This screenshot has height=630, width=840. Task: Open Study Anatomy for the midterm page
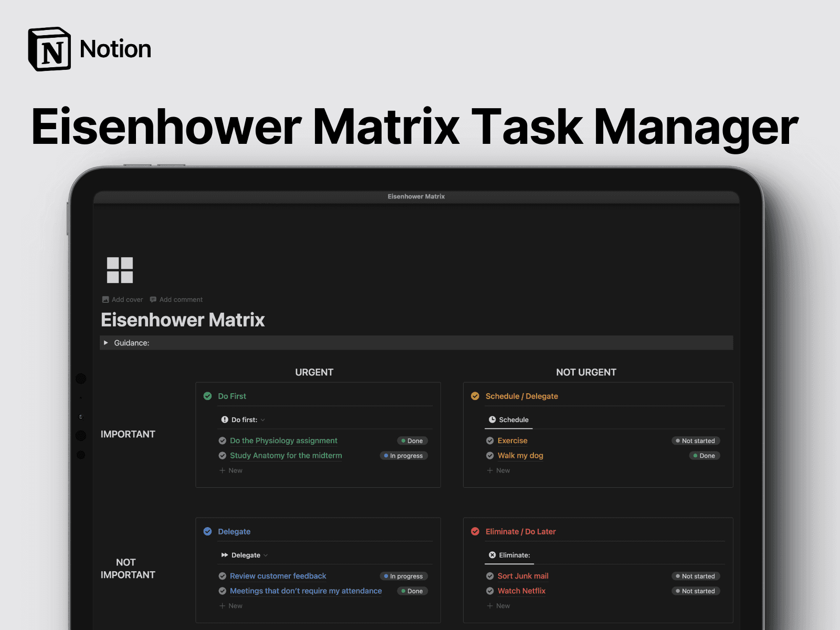point(286,456)
